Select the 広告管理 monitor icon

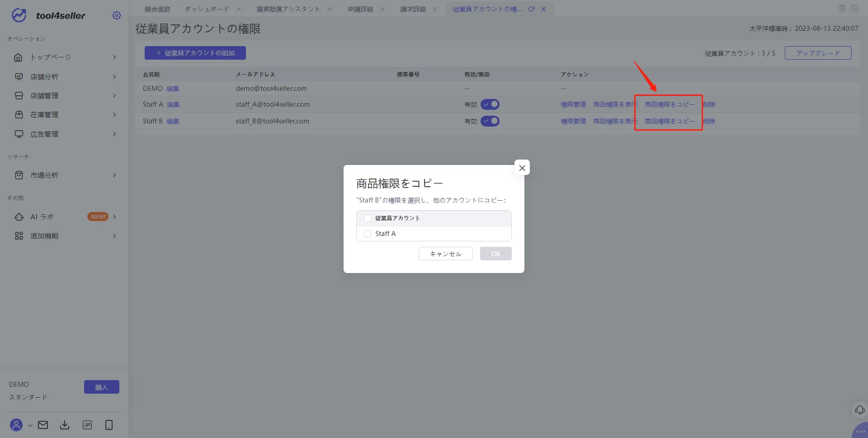click(19, 134)
